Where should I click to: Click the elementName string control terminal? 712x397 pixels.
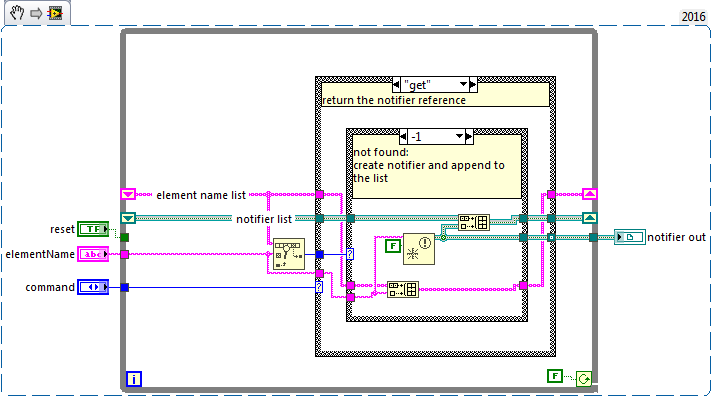[x=93, y=254]
